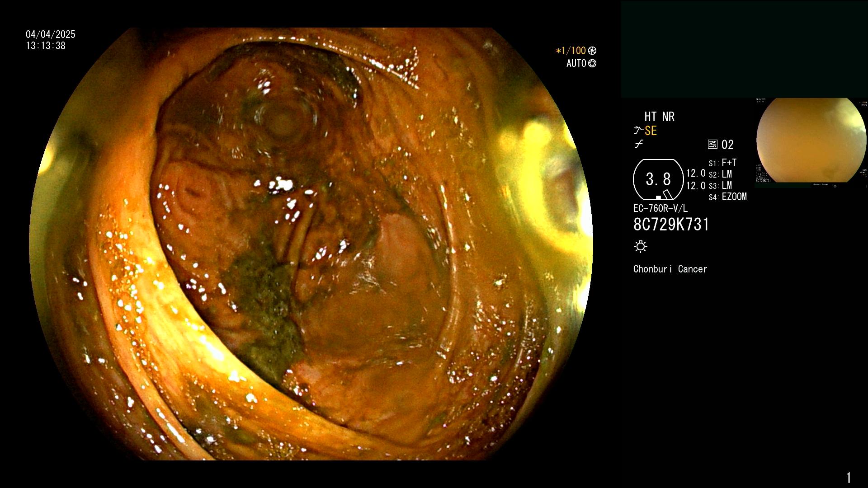Viewport: 868px width, 488px height.
Task: Click the image count icon beside 02
Action: [x=712, y=145]
